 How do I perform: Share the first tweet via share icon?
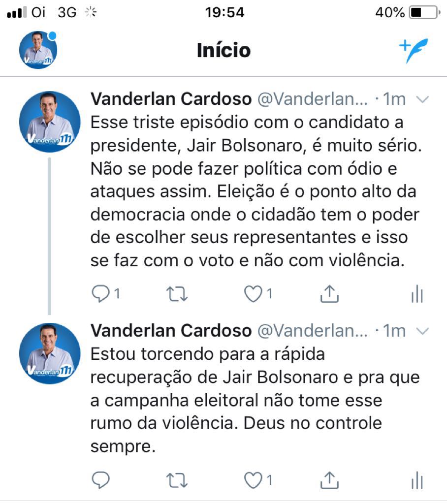pyautogui.click(x=329, y=294)
